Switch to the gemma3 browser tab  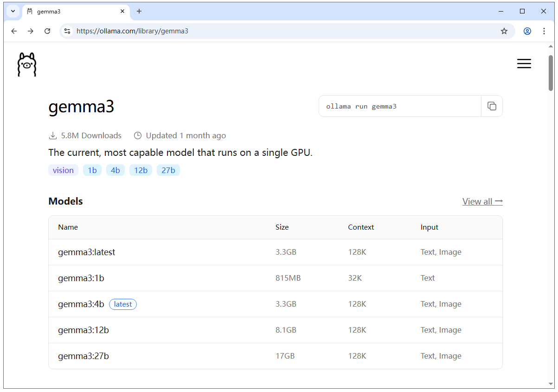click(65, 11)
